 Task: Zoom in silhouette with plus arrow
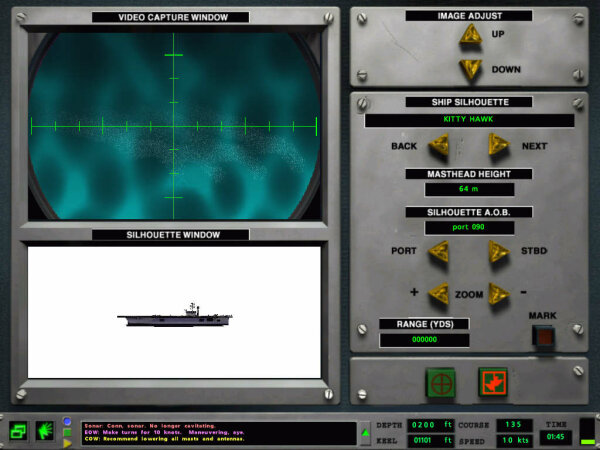pos(438,293)
